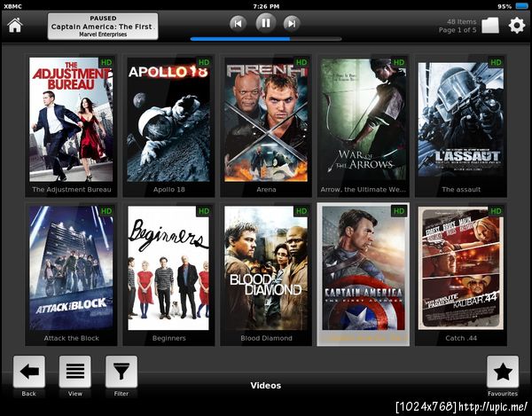Go to the home screen icon

click(15, 26)
